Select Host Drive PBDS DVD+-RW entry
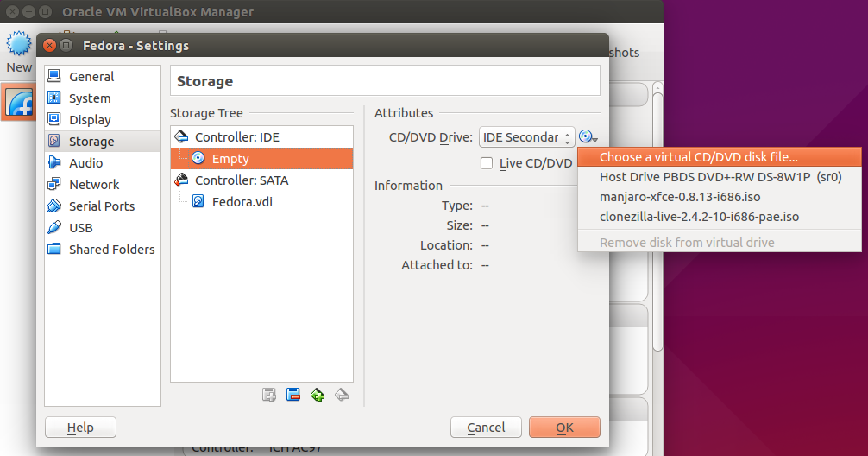Screen dimensions: 868x456 719,177
